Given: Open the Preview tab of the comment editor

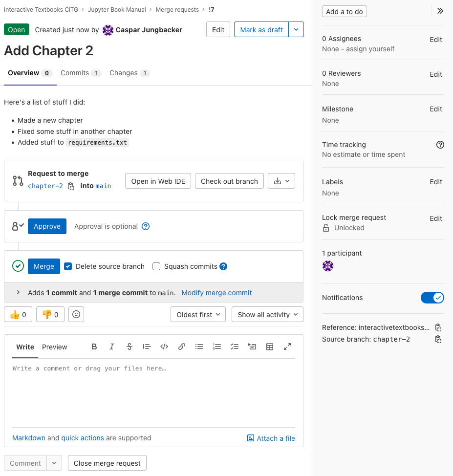Looking at the screenshot, I should 54,346.
